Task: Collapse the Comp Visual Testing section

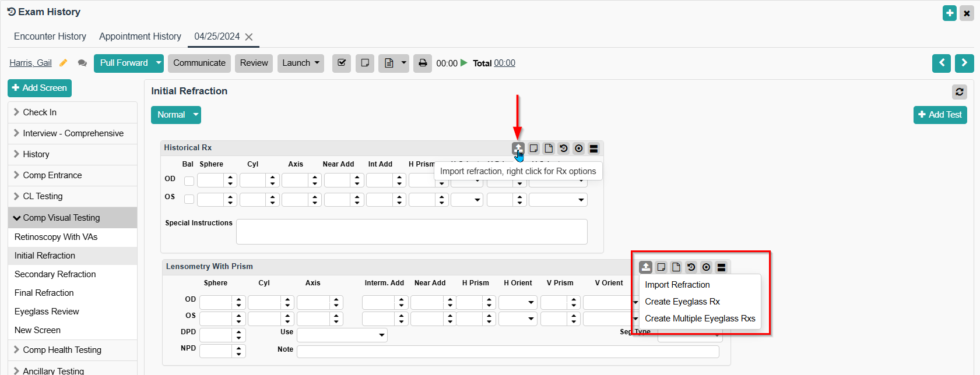Action: coord(17,218)
